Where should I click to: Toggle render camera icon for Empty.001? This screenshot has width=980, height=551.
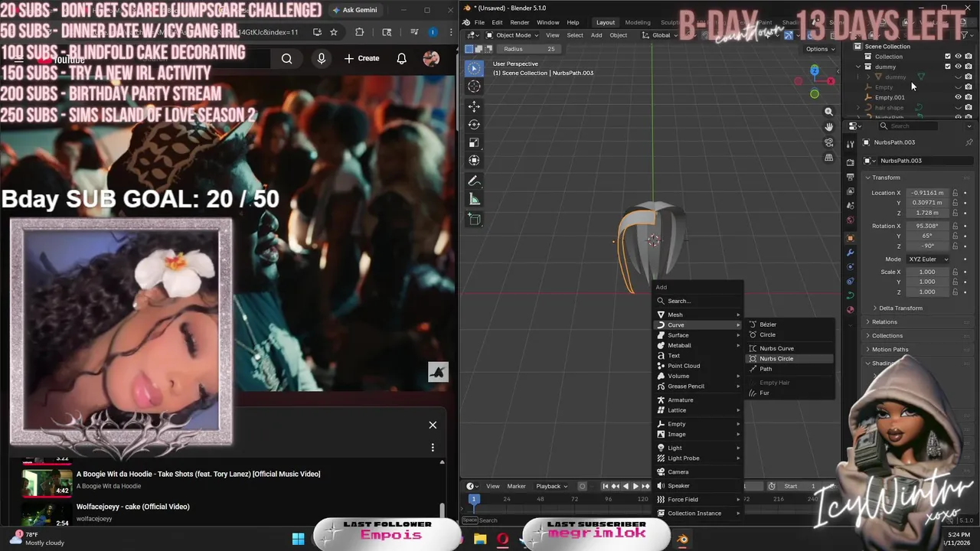(969, 97)
